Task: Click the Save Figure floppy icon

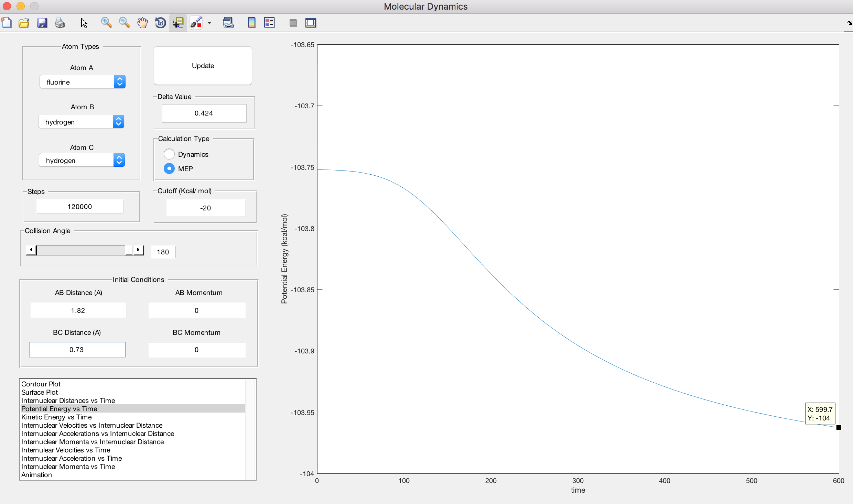Action: click(x=42, y=23)
